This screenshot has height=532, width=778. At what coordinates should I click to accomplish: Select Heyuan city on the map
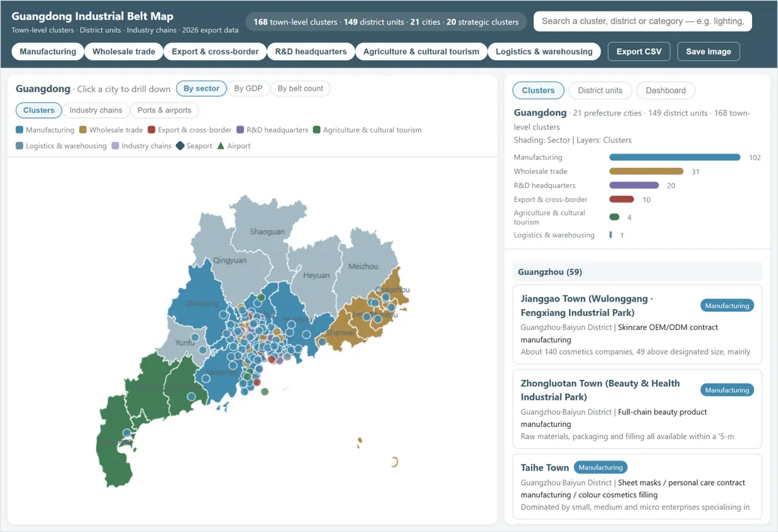click(x=316, y=275)
